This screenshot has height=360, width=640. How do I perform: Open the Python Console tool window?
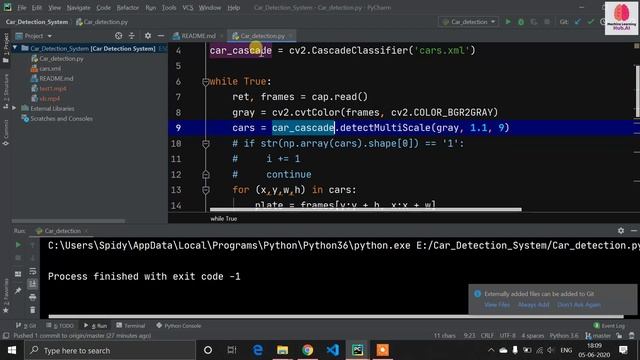click(x=179, y=326)
